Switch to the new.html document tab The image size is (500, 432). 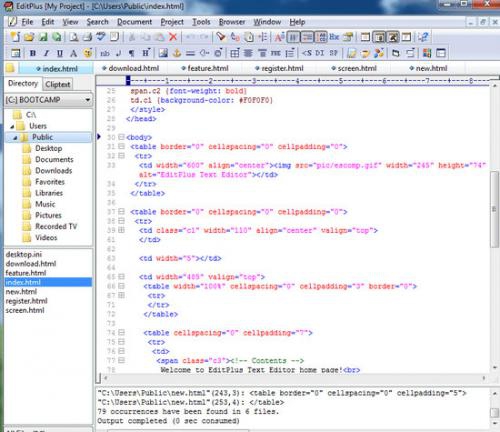(x=428, y=68)
